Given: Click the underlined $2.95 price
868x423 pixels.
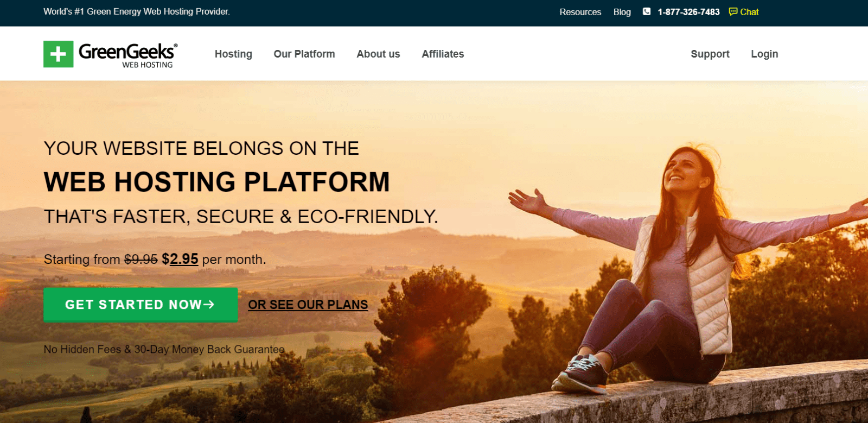Looking at the screenshot, I should [180, 259].
